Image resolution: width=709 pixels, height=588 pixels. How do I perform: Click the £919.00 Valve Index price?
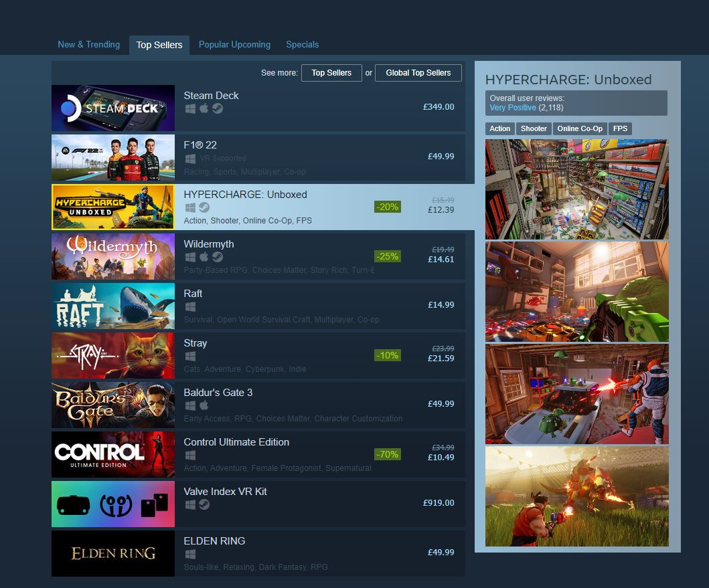[x=439, y=503]
